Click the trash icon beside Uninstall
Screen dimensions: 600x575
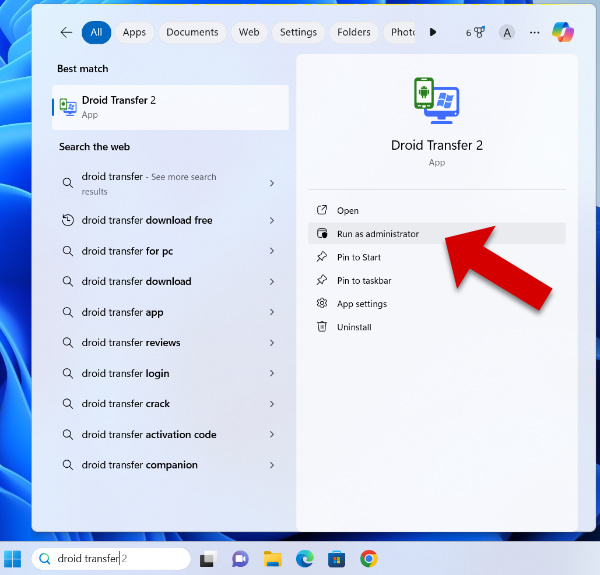click(322, 327)
